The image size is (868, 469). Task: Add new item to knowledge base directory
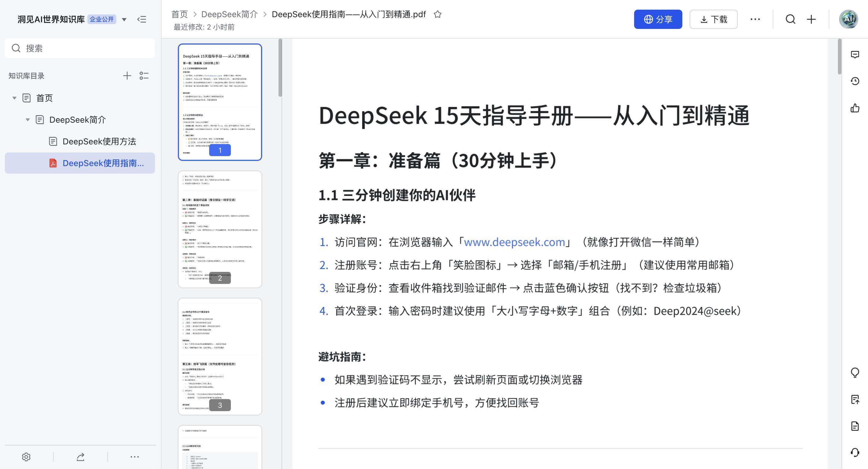(x=127, y=76)
